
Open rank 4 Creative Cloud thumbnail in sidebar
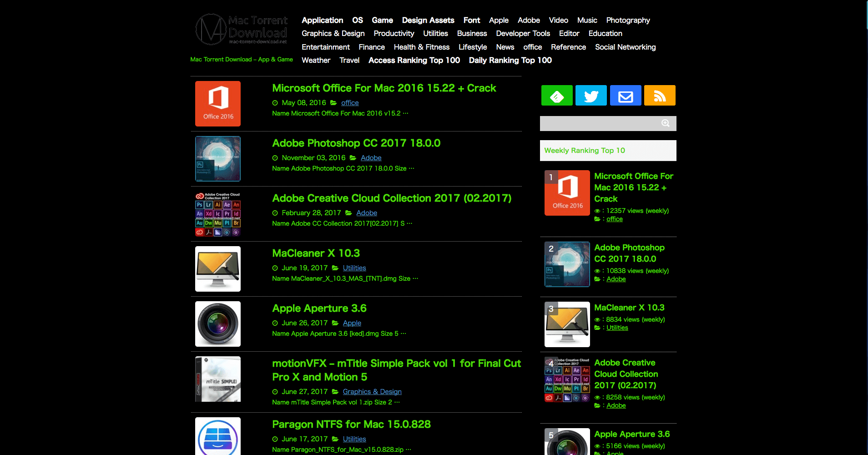click(x=567, y=379)
